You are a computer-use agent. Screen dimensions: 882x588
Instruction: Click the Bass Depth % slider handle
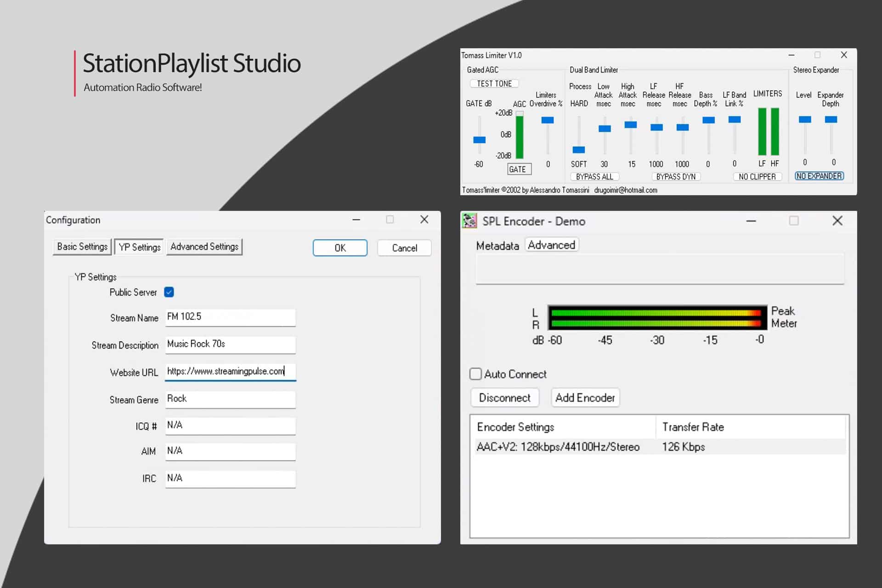point(709,120)
